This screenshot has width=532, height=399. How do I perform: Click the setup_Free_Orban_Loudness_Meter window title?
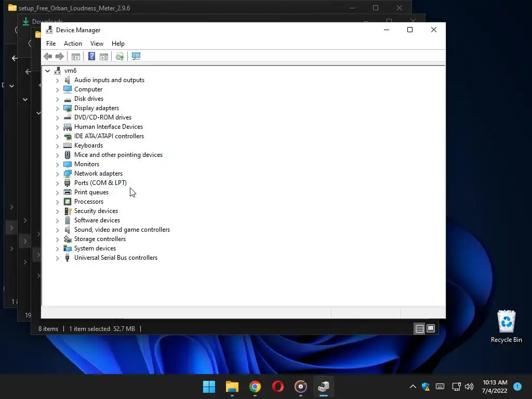pyautogui.click(x=74, y=8)
